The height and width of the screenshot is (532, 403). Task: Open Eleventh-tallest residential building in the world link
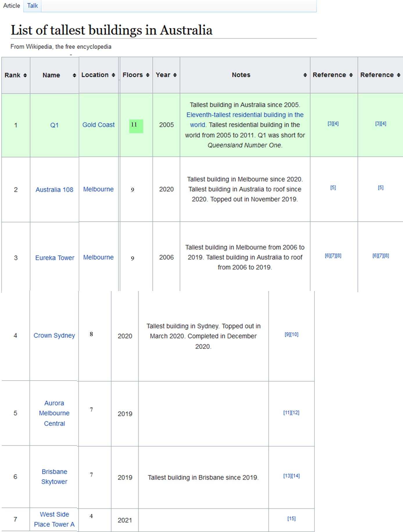[245, 120]
